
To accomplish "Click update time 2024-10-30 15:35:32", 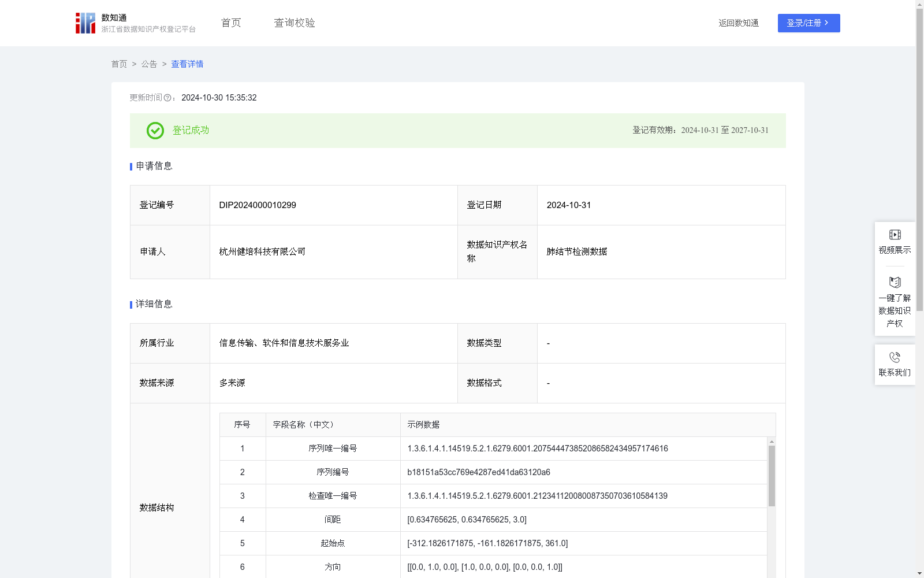I will (x=219, y=98).
